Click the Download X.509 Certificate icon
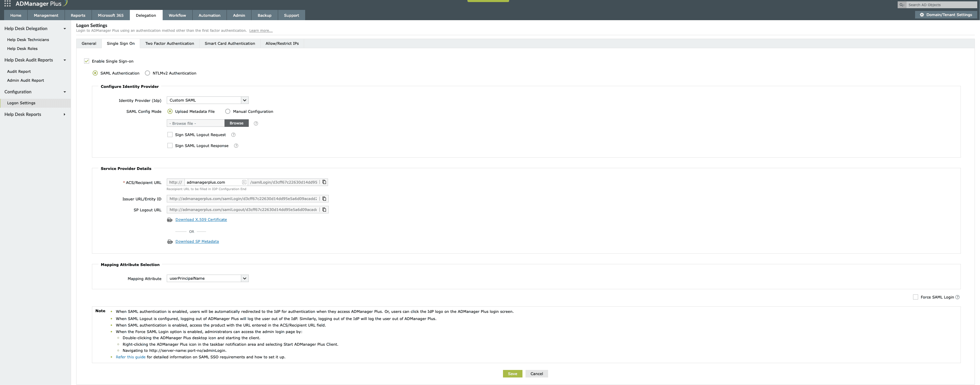This screenshot has height=385, width=980. (x=170, y=220)
